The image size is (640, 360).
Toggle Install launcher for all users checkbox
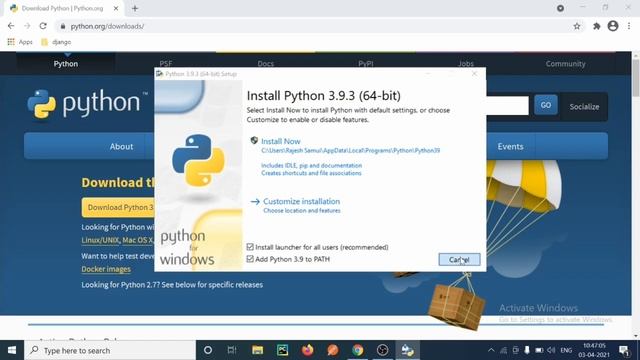point(250,247)
